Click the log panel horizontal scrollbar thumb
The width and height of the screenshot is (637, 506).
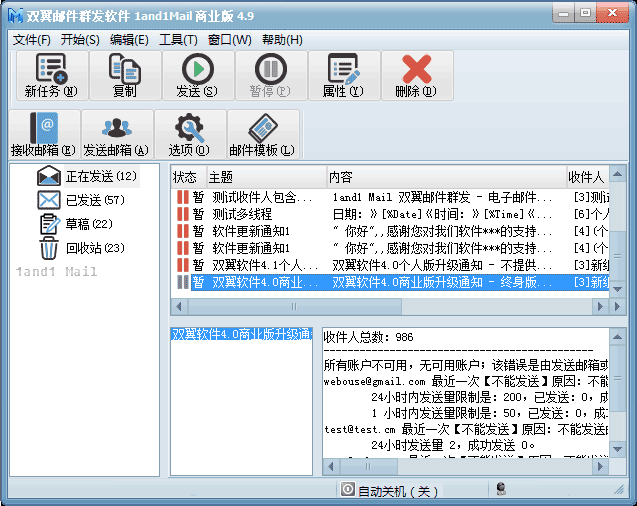[368, 467]
